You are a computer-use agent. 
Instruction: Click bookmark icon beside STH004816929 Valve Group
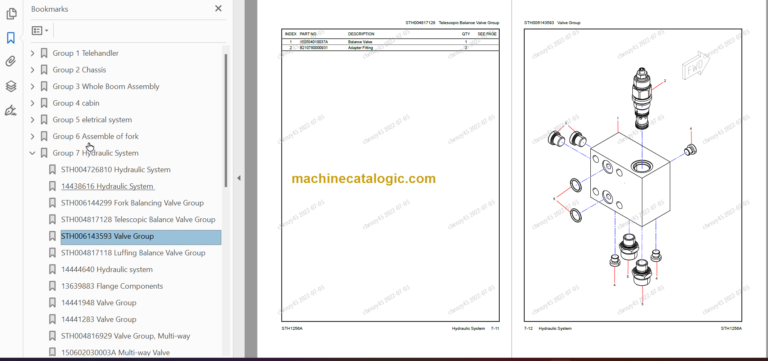[52, 336]
